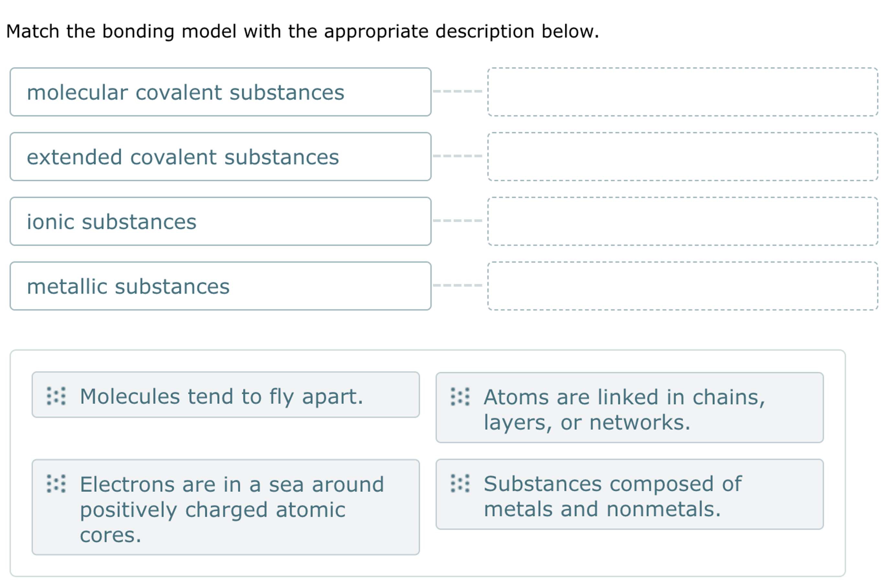Select the 'molecular covalent substances' box
This screenshot has width=896, height=588.
coord(222,92)
